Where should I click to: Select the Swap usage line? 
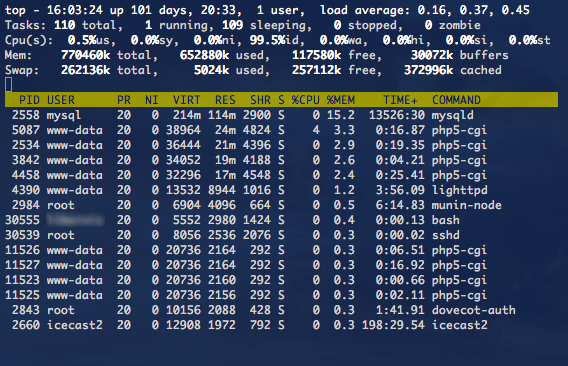coord(253,70)
